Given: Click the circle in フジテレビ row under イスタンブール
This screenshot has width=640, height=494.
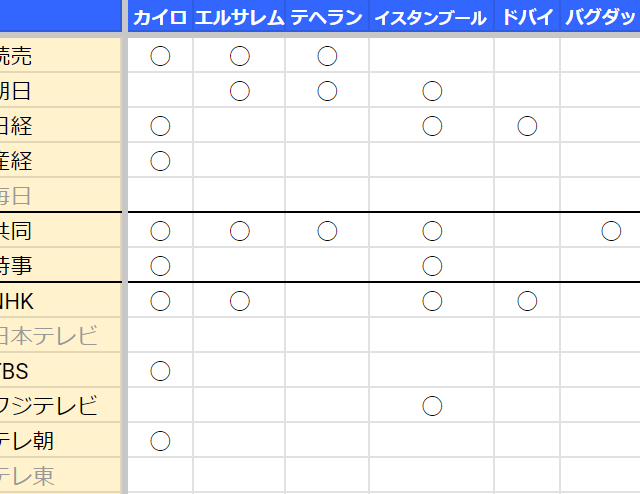Looking at the screenshot, I should pyautogui.click(x=432, y=406).
